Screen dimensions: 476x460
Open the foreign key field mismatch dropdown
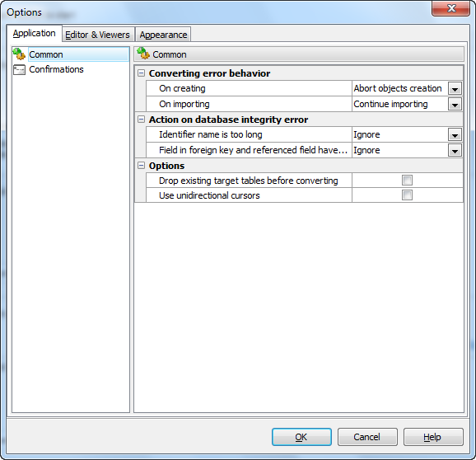(455, 150)
